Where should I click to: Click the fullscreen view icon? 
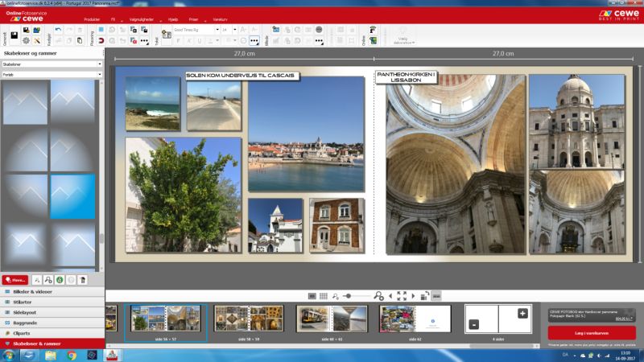point(402,296)
